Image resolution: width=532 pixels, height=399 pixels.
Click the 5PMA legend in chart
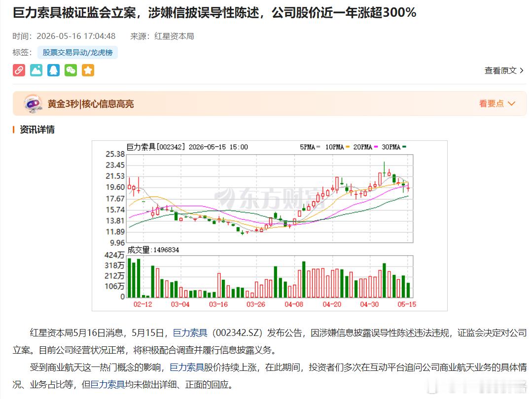(x=310, y=147)
